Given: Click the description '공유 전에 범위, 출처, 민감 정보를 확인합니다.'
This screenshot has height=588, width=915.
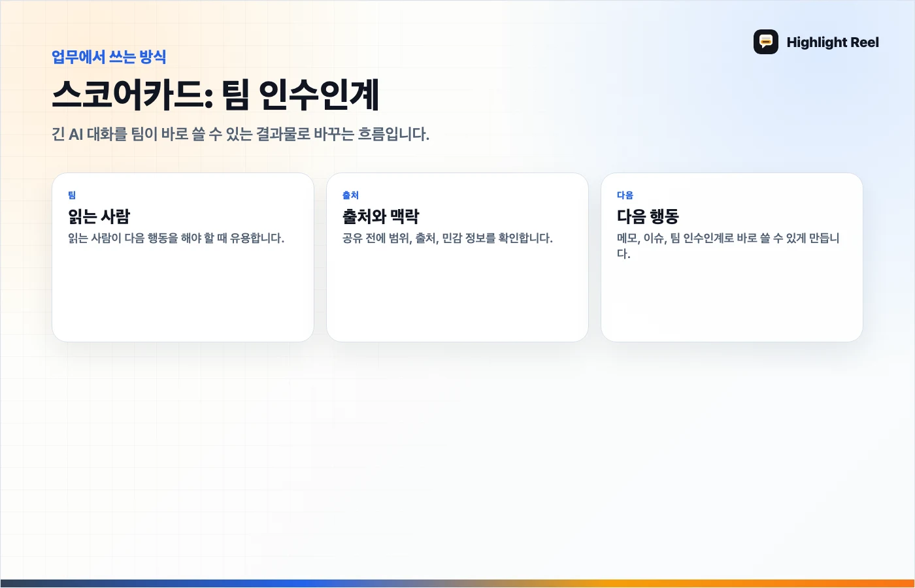Looking at the screenshot, I should (x=448, y=238).
